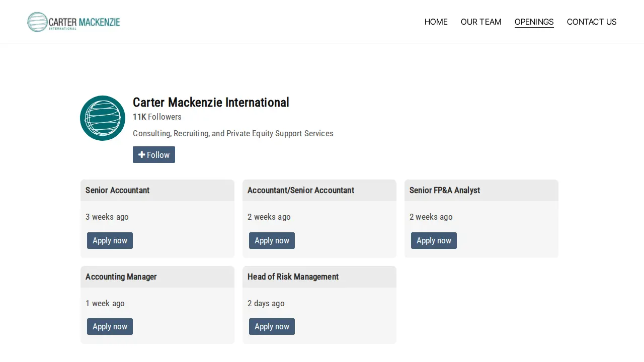Screen dimensions: 644x362
Task: Open the Accountant/Senior Accountant job title
Action: 301,190
